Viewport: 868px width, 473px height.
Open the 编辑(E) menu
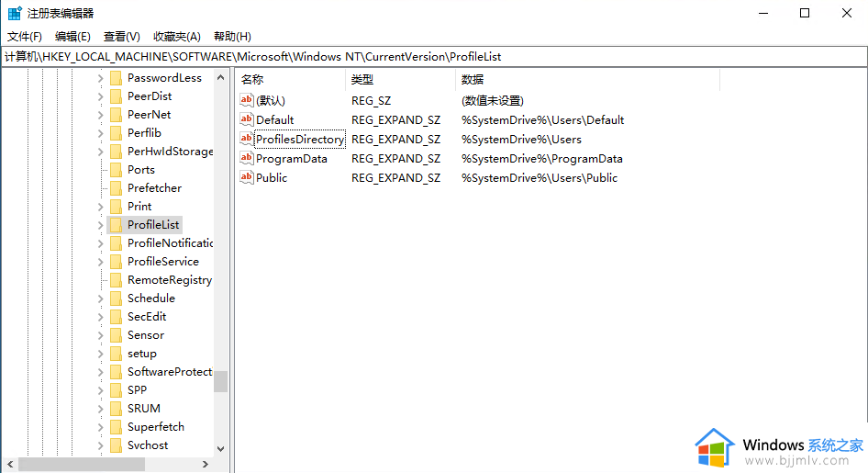point(72,37)
